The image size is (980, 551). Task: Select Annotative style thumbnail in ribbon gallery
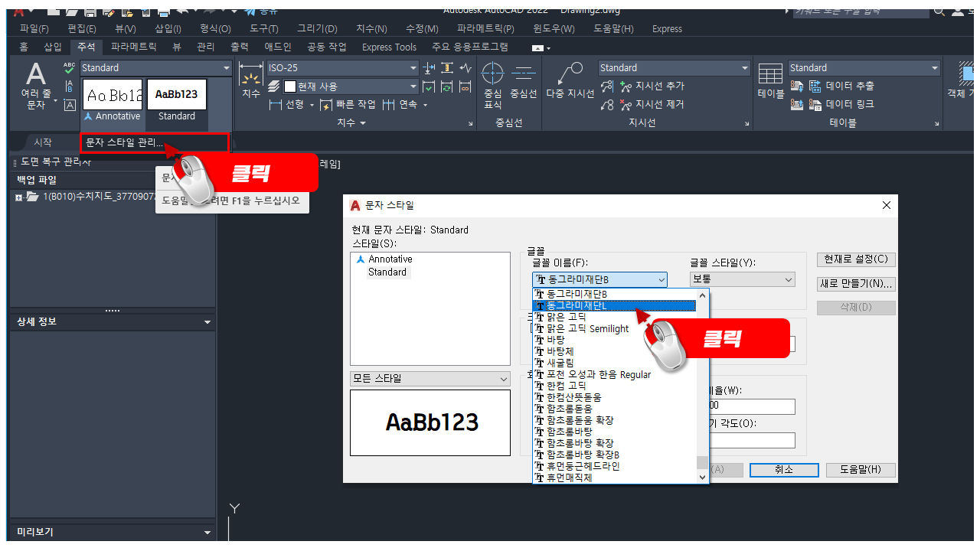point(113,101)
